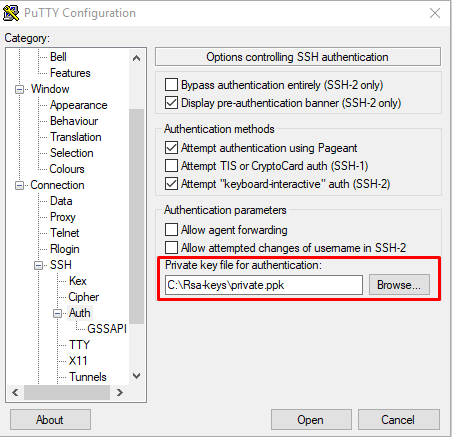Collapse the Window tree node
Viewport: 452px width, 437px height.
tap(20, 89)
